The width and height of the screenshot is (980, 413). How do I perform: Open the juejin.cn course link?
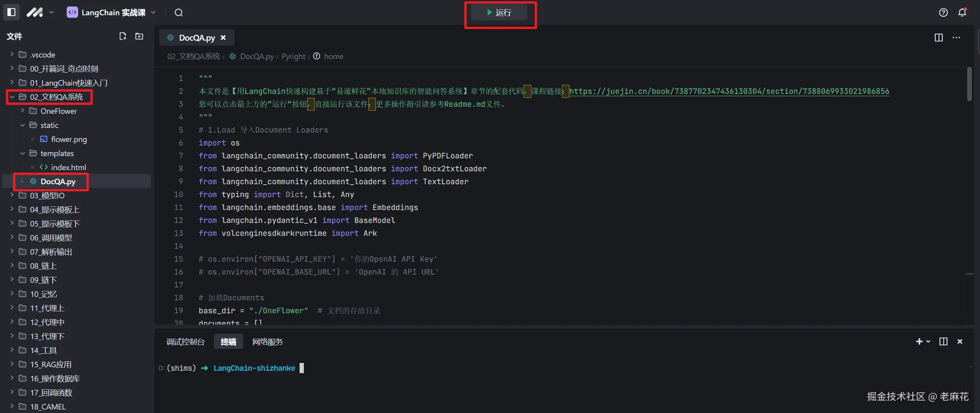[x=729, y=91]
